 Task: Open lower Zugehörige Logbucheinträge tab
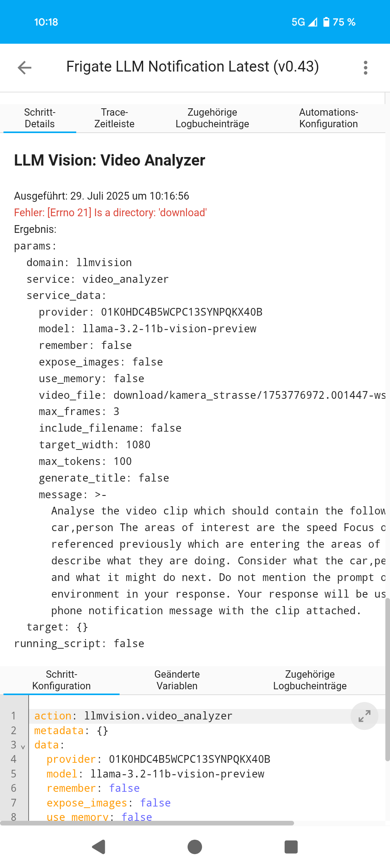click(310, 680)
